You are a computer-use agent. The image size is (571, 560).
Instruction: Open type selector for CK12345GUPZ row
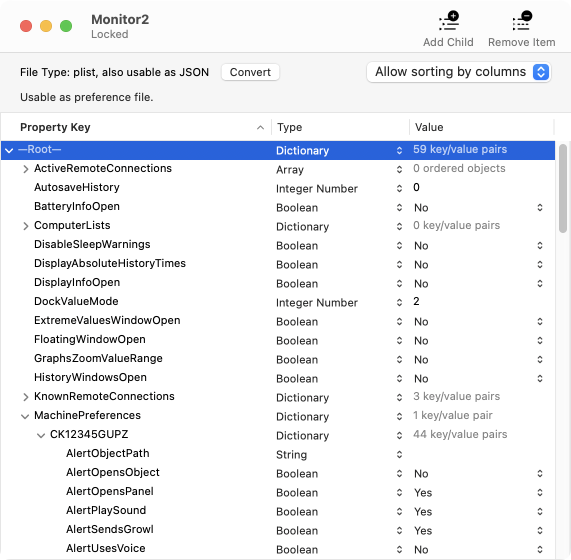(x=399, y=435)
